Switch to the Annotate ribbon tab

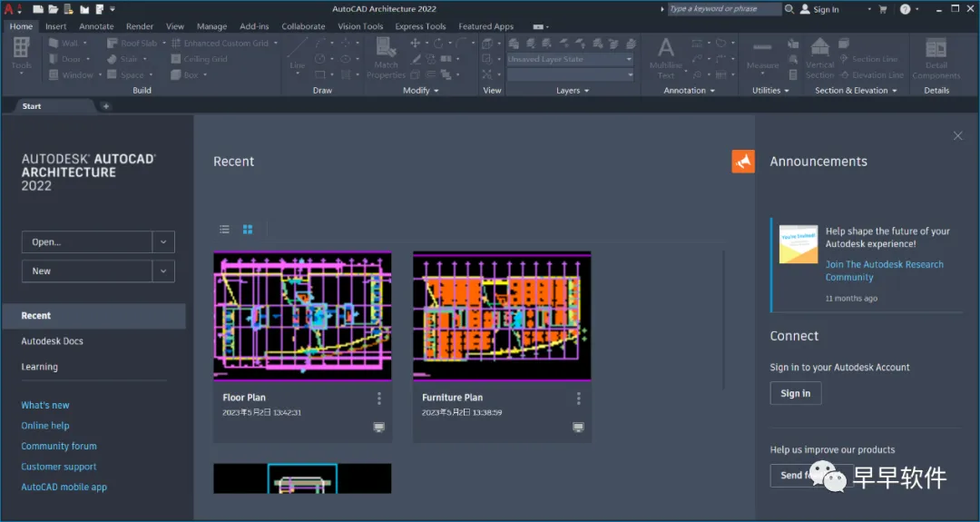coord(96,26)
